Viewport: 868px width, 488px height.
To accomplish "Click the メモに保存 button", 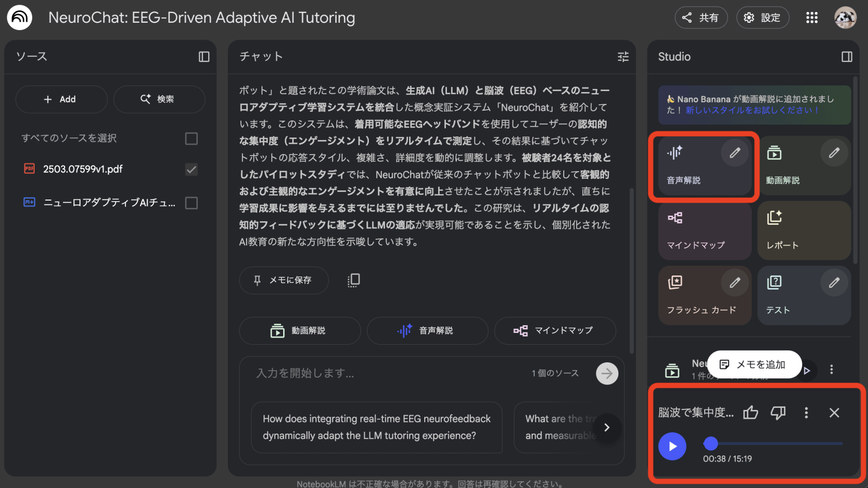I will [284, 280].
